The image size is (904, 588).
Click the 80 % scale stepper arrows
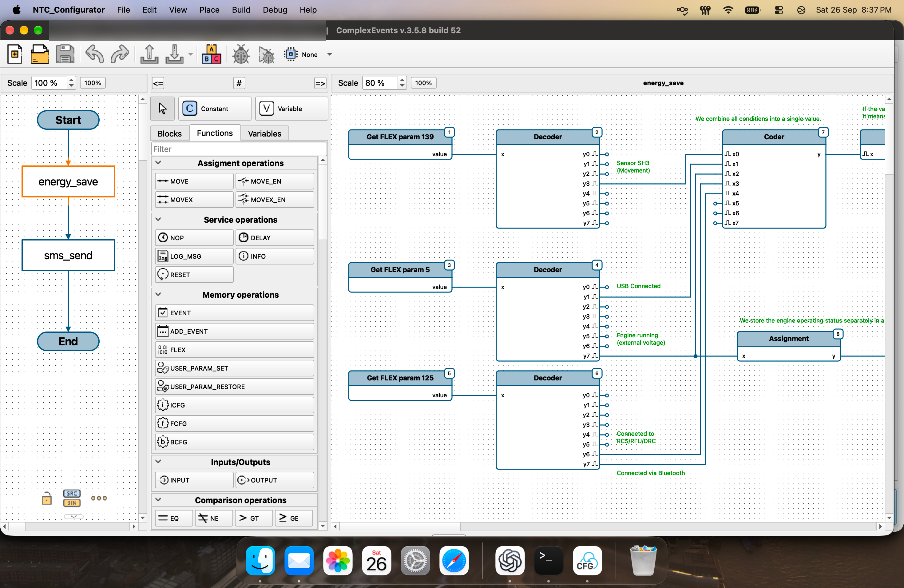[x=402, y=83]
